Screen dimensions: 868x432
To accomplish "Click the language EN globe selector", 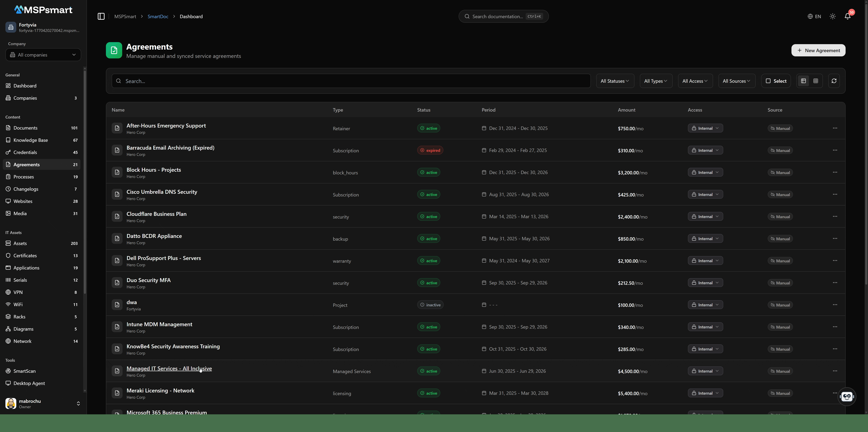I will point(814,16).
